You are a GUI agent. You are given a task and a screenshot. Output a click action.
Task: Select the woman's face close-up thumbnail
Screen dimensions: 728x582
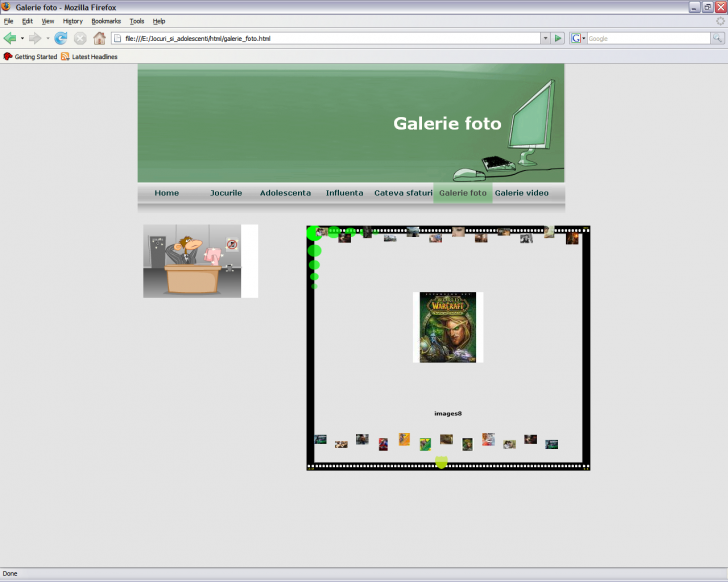pyautogui.click(x=458, y=232)
